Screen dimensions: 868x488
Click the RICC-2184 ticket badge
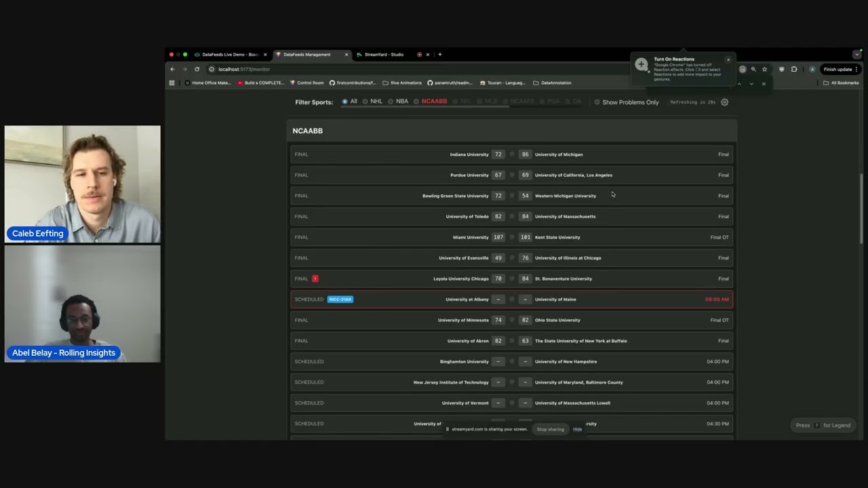click(340, 300)
